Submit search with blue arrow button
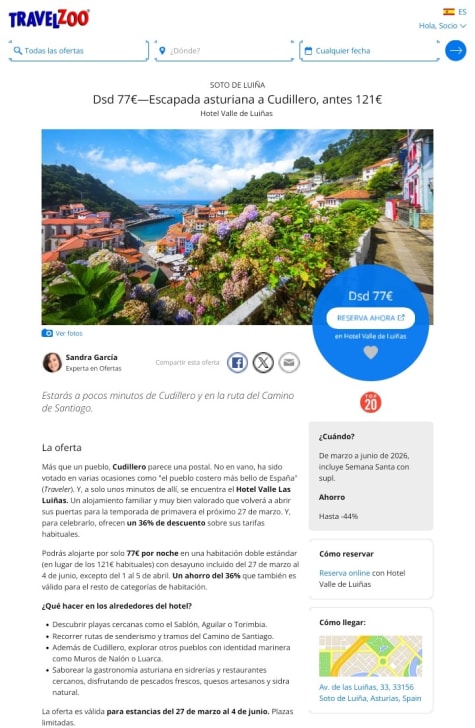This screenshot has height=728, width=475. pyautogui.click(x=455, y=51)
